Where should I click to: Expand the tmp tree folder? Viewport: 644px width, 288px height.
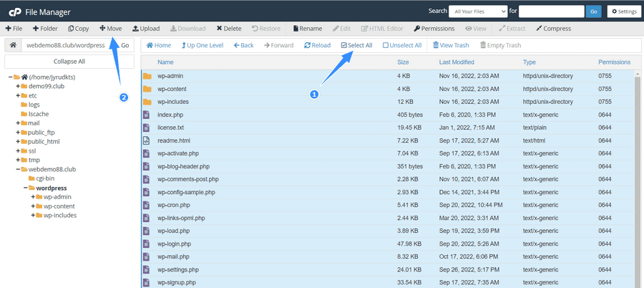[18, 160]
